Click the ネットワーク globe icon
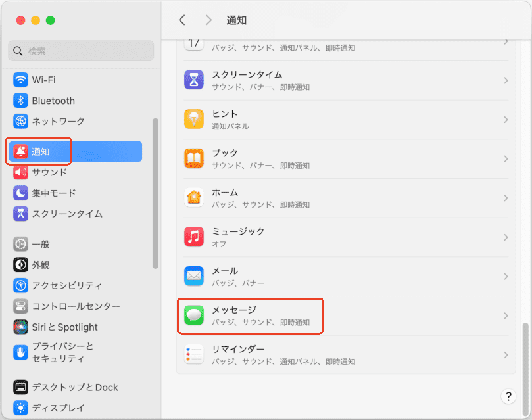The width and height of the screenshot is (532, 420). tap(20, 121)
